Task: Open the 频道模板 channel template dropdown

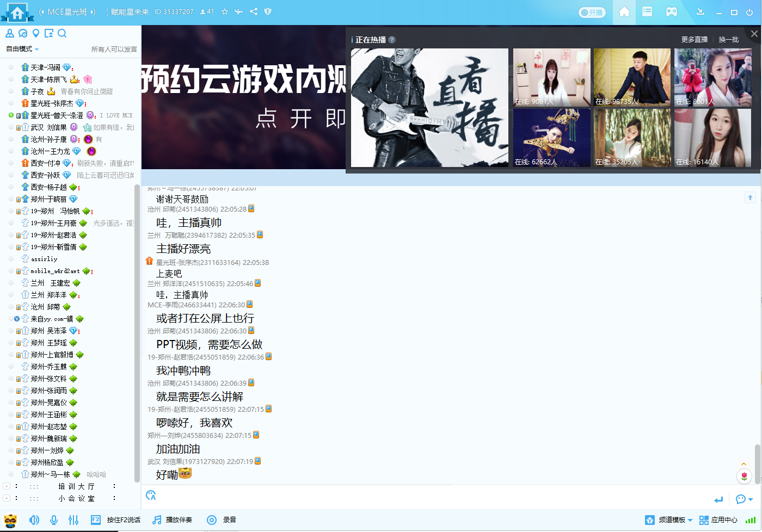Action: (669, 520)
